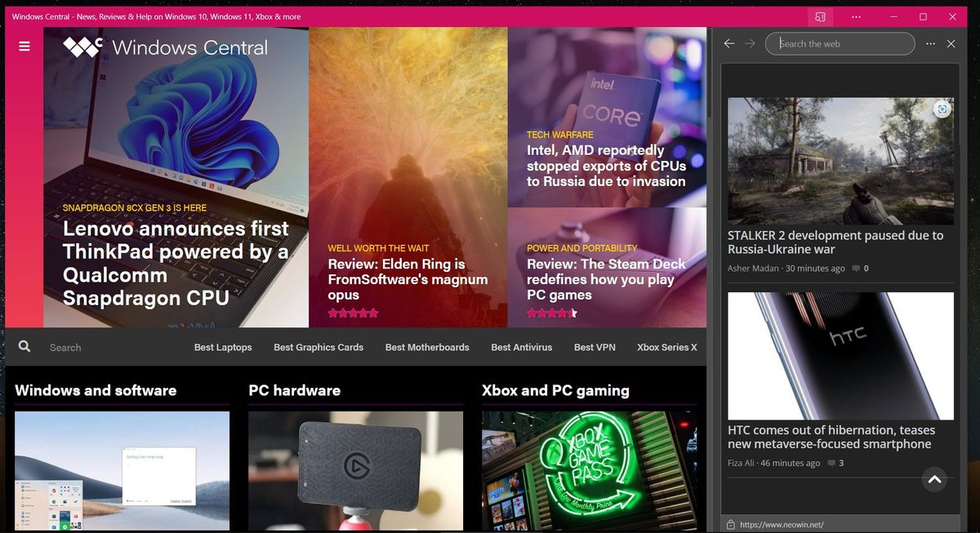Open the STALKER 2 development paused article
980x533 pixels.
pos(836,242)
